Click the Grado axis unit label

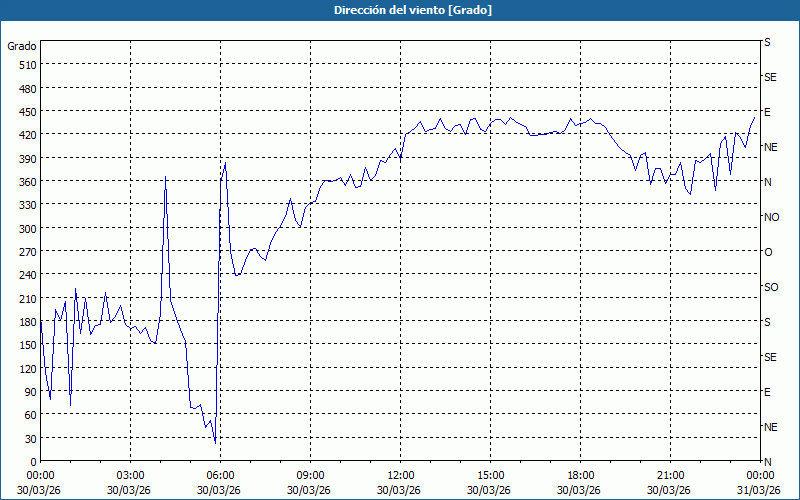coord(22,46)
